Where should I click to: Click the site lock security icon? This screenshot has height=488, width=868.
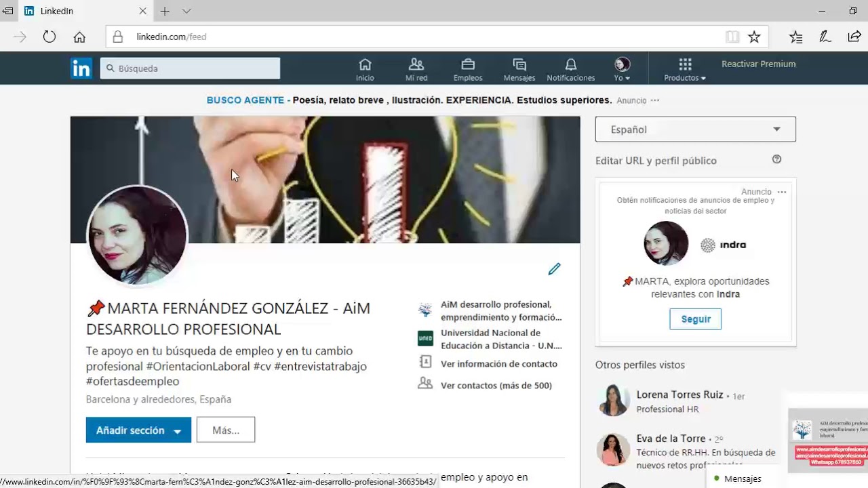click(118, 37)
